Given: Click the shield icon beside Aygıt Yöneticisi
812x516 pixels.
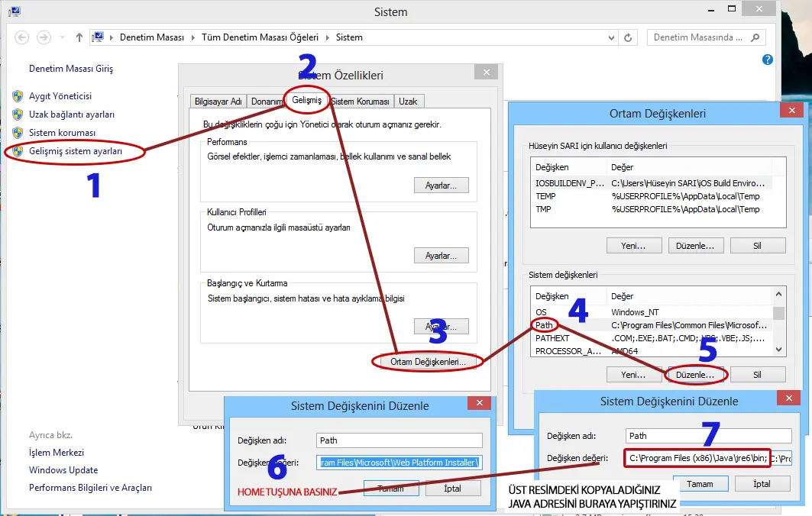Looking at the screenshot, I should point(18,96).
